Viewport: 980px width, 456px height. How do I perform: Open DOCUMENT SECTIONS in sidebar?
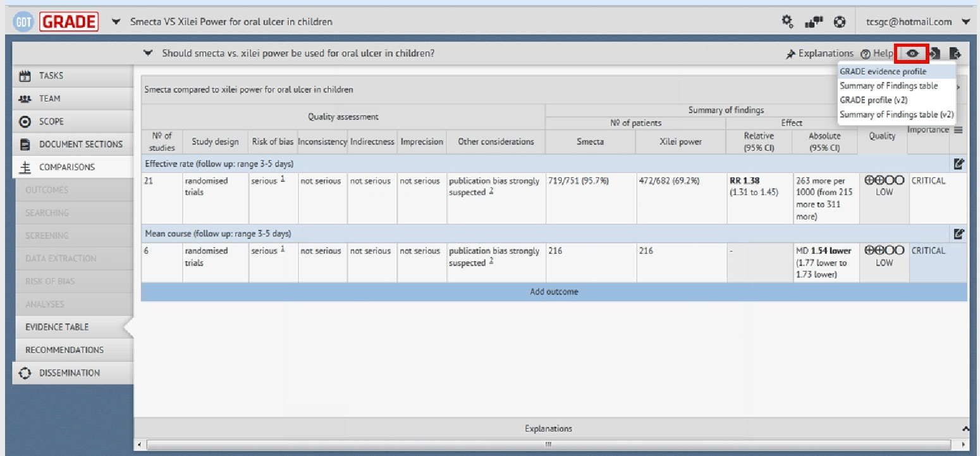pyautogui.click(x=72, y=144)
